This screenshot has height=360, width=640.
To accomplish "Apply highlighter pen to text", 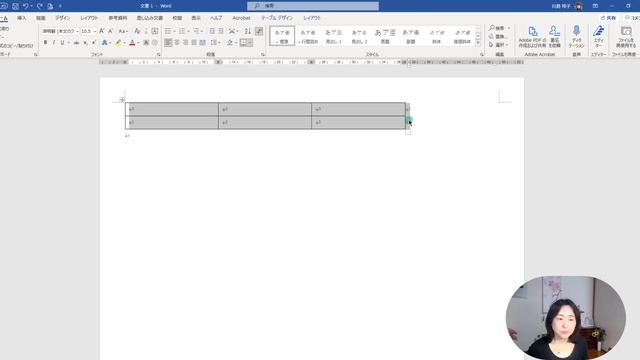I will [118, 42].
